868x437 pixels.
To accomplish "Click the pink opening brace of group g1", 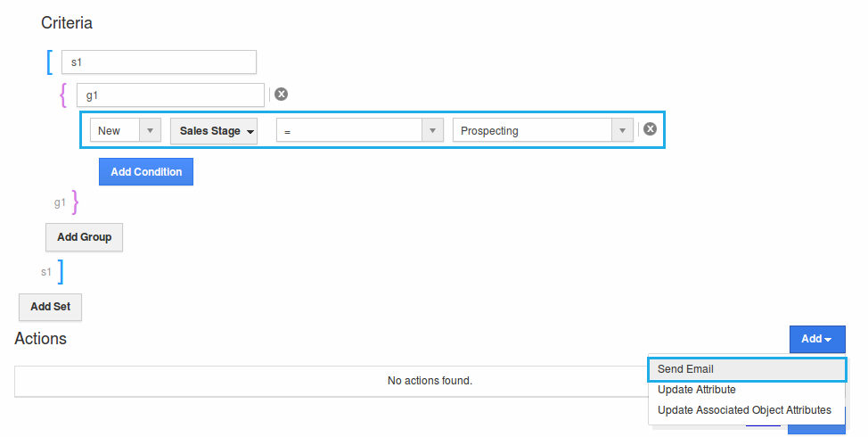I will pyautogui.click(x=63, y=95).
